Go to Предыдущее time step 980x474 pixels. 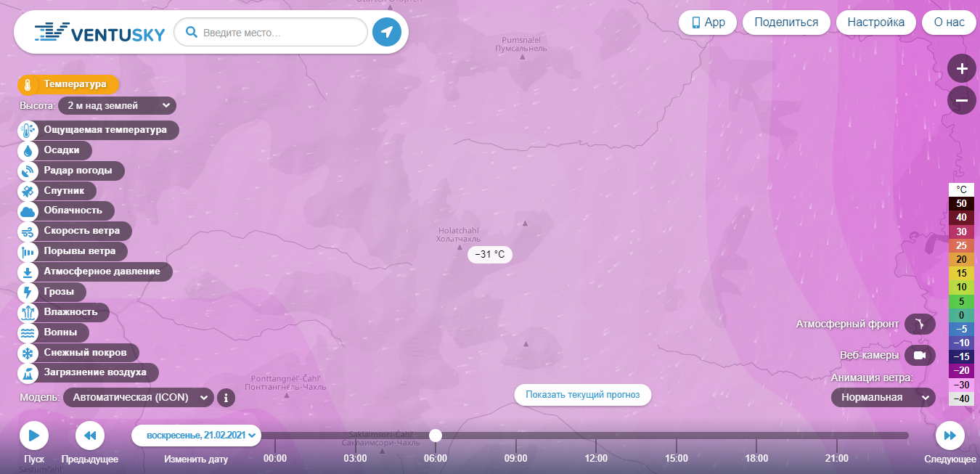(90, 436)
